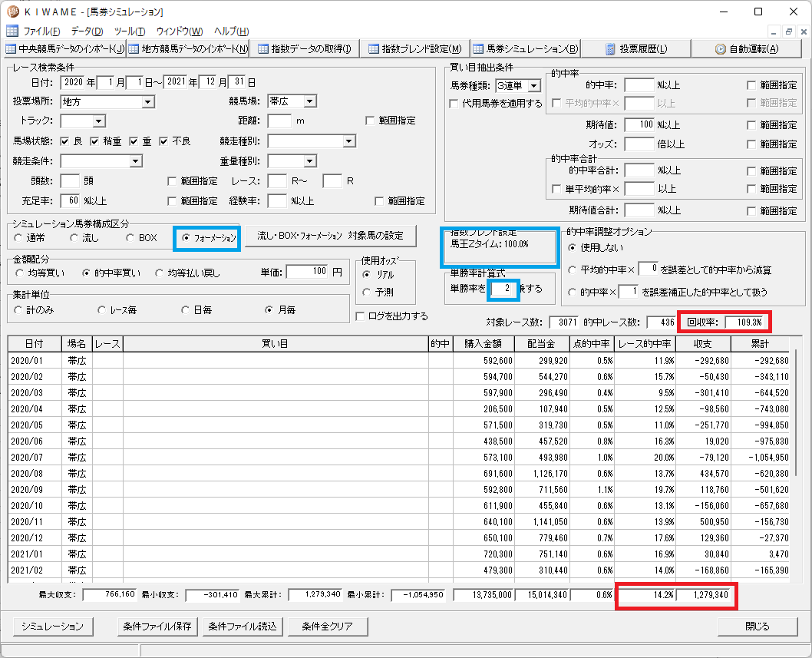Choose 均等買い amount allocation

pos(20,273)
